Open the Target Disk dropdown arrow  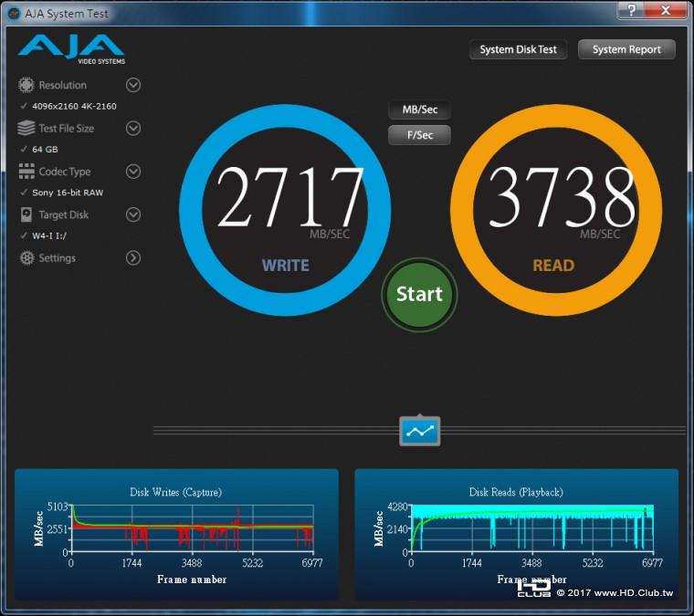[x=133, y=214]
